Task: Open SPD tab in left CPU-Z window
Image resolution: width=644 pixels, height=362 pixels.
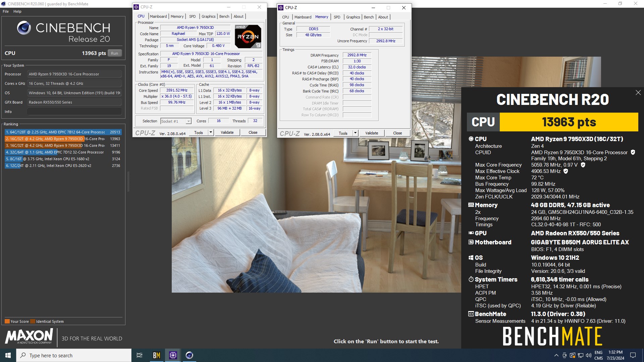Action: coord(192,16)
